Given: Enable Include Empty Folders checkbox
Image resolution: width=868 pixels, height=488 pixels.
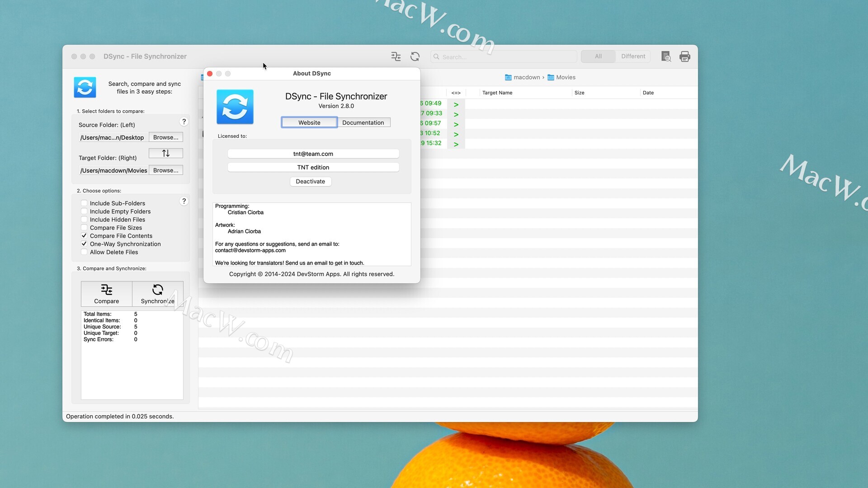Looking at the screenshot, I should click(x=84, y=211).
